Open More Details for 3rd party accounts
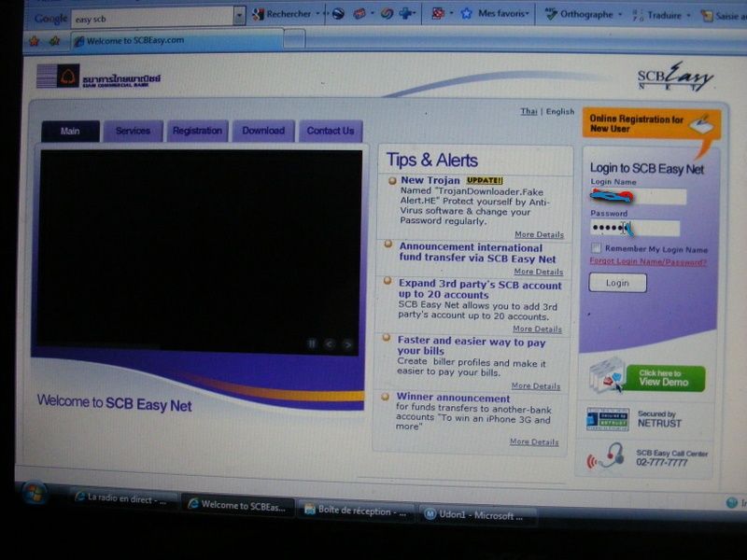This screenshot has width=747, height=560. (537, 329)
